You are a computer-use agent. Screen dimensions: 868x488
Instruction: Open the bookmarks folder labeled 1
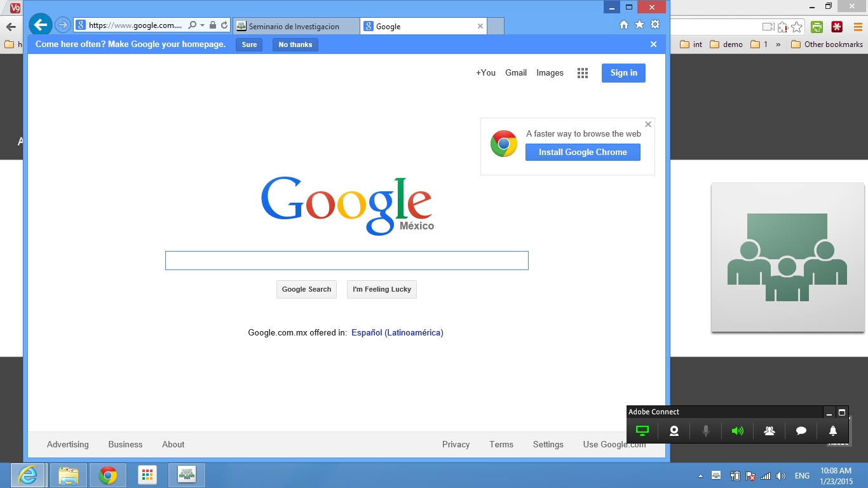coord(759,44)
